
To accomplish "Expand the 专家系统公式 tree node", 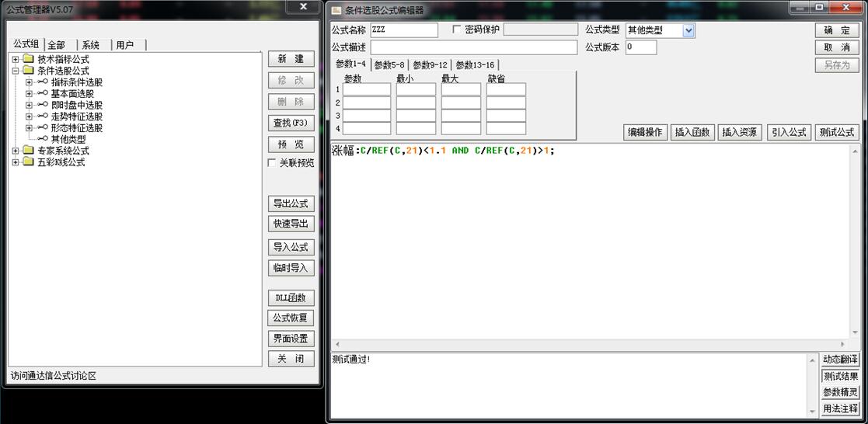I will point(16,150).
